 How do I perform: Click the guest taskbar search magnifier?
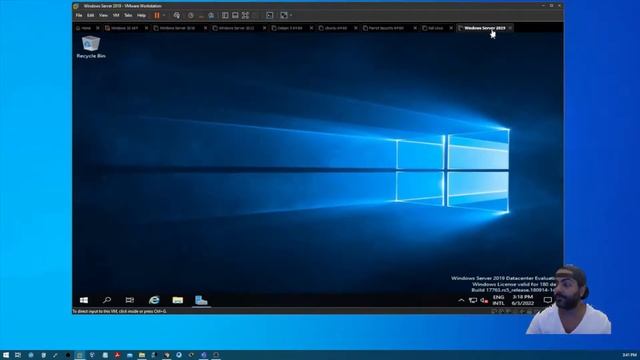(x=107, y=300)
